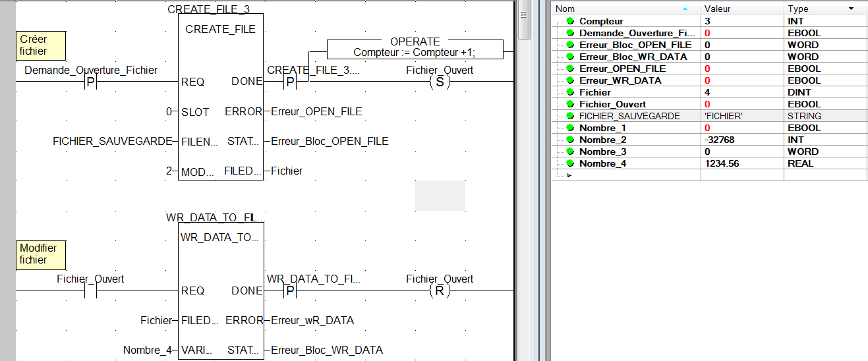868x361 pixels.
Task: Select the OPERATE block incrementing Compteur
Action: click(415, 47)
